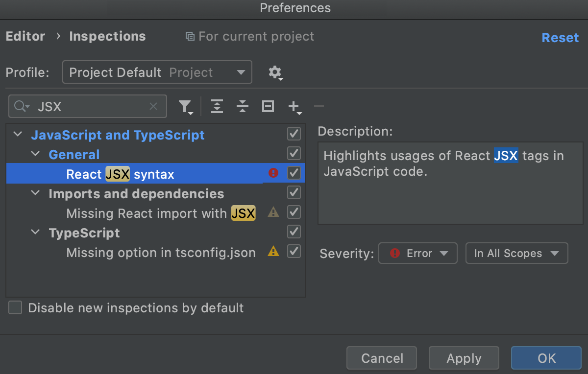This screenshot has height=374, width=588.
Task: Open the In All Scopes dropdown
Action: (516, 253)
